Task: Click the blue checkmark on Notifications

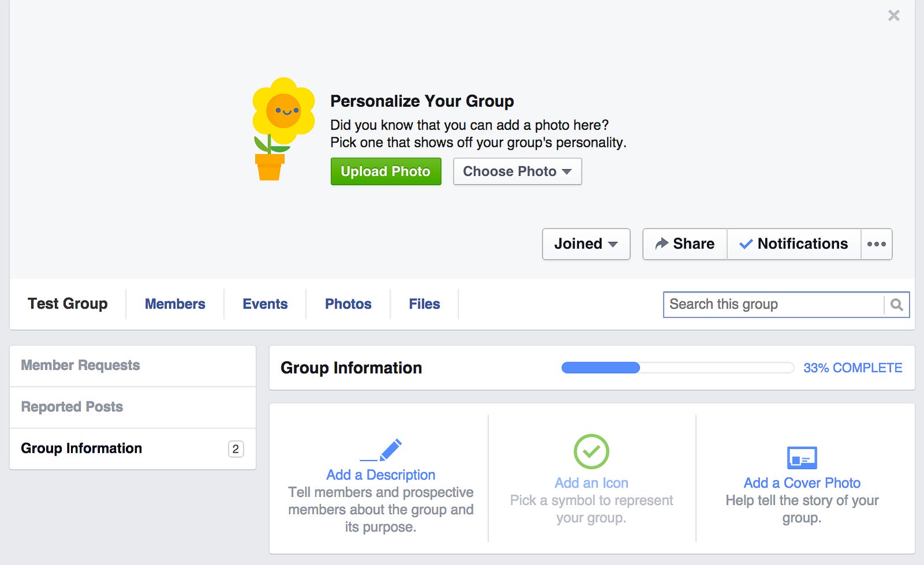Action: point(746,244)
